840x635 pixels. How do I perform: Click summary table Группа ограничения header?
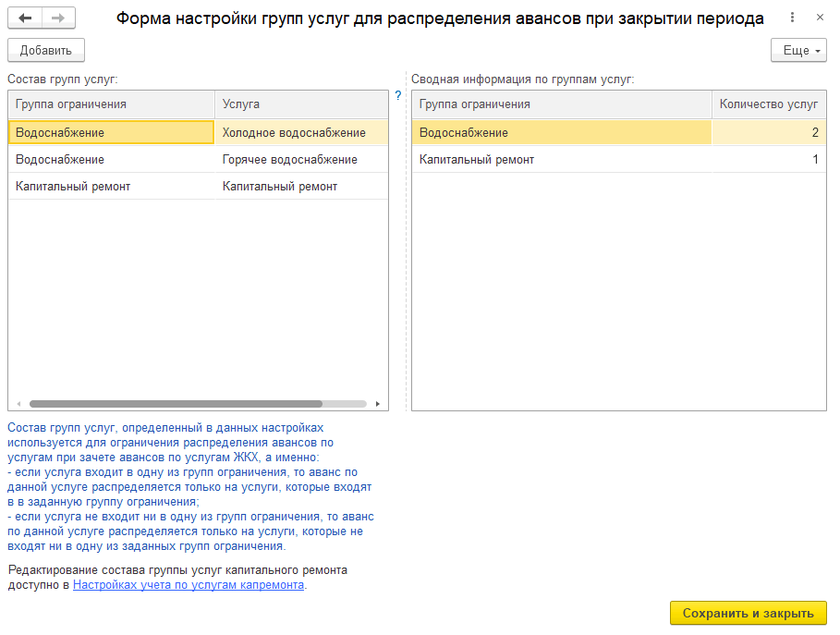(561, 104)
